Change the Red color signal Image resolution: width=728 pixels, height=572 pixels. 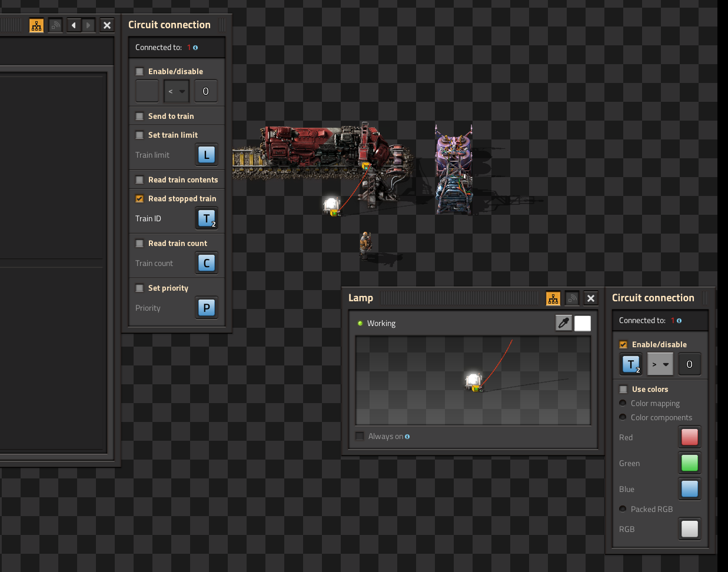point(690,437)
